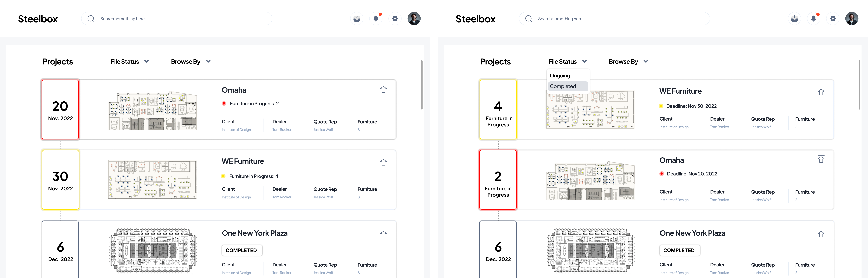This screenshot has height=278, width=868.
Task: Click Projects heading in right window
Action: [495, 62]
